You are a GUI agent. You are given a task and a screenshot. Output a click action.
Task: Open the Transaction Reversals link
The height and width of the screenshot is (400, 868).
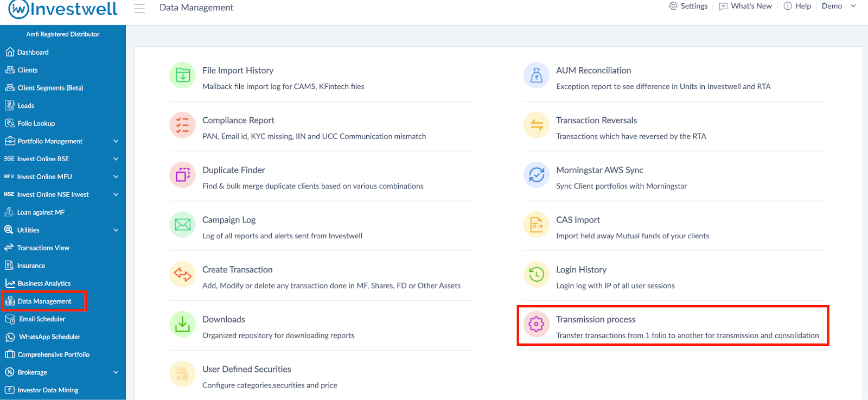596,120
